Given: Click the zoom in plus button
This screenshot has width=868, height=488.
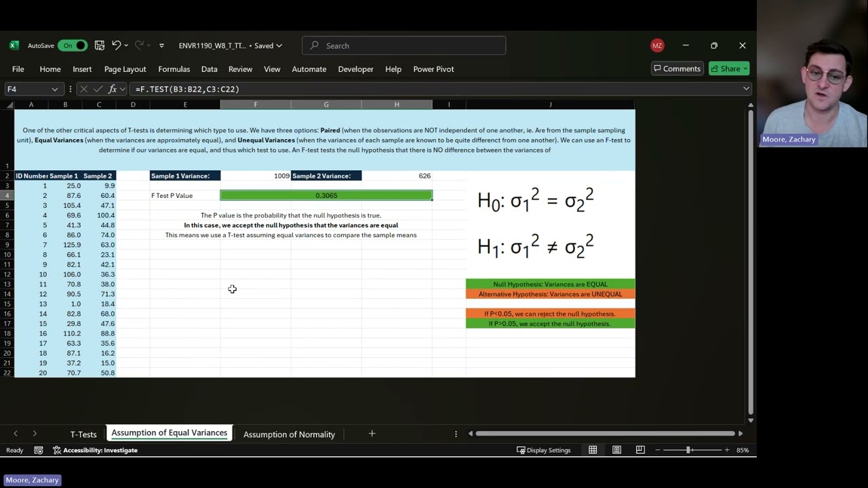Looking at the screenshot, I should click(727, 450).
